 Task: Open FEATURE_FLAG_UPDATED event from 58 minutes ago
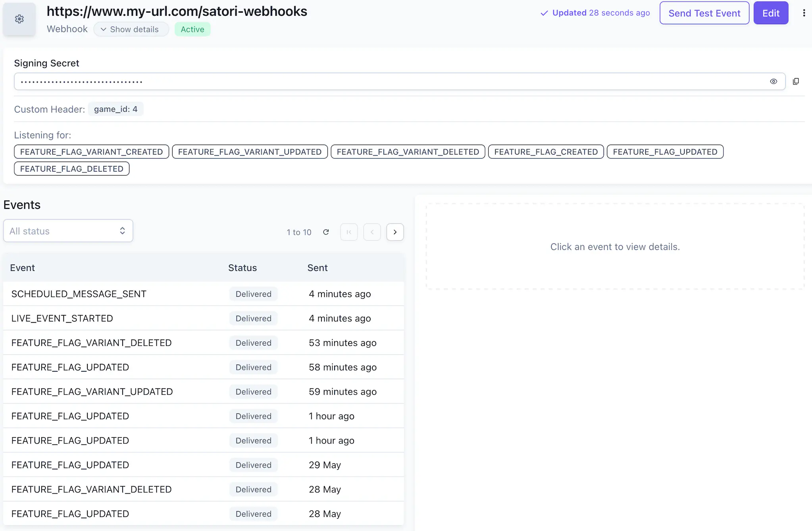coord(204,367)
